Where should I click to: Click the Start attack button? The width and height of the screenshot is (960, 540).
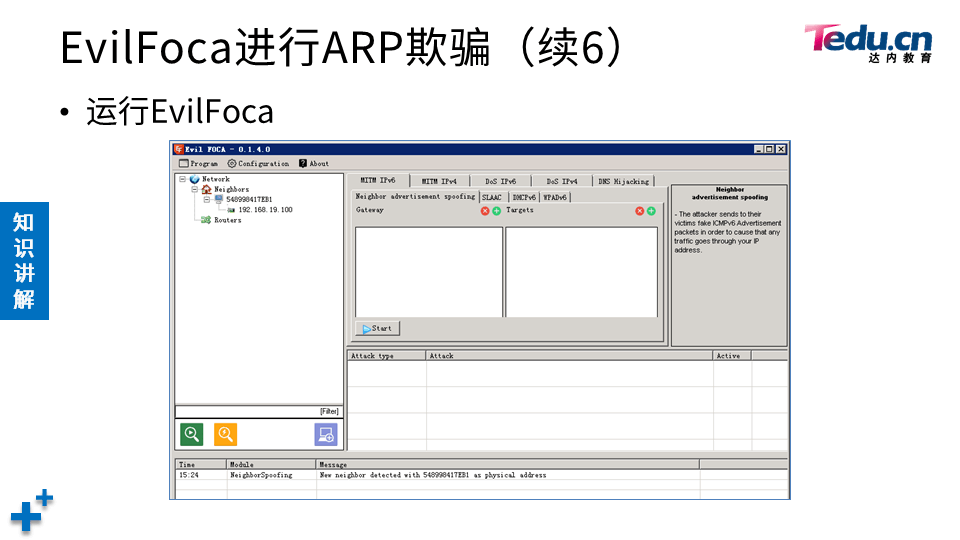[377, 328]
